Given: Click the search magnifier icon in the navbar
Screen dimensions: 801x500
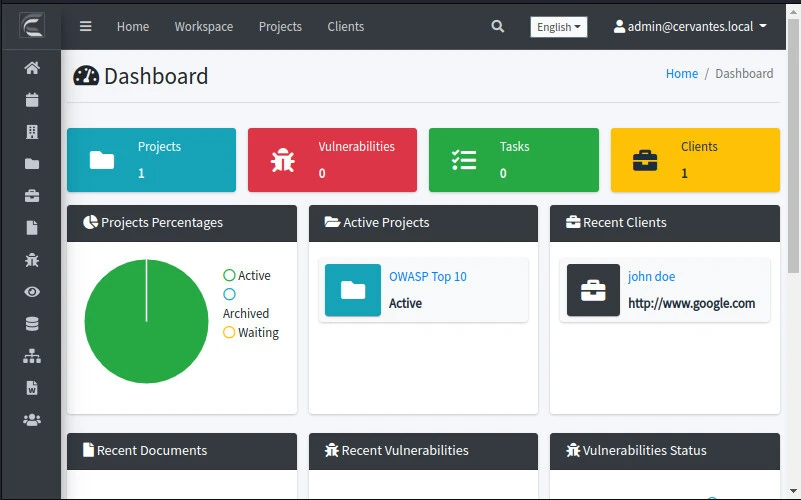Looking at the screenshot, I should tap(498, 27).
